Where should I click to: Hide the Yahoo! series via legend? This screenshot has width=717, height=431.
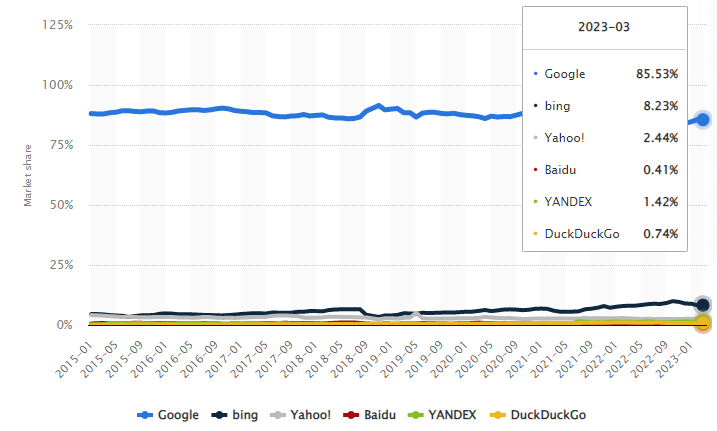point(300,415)
